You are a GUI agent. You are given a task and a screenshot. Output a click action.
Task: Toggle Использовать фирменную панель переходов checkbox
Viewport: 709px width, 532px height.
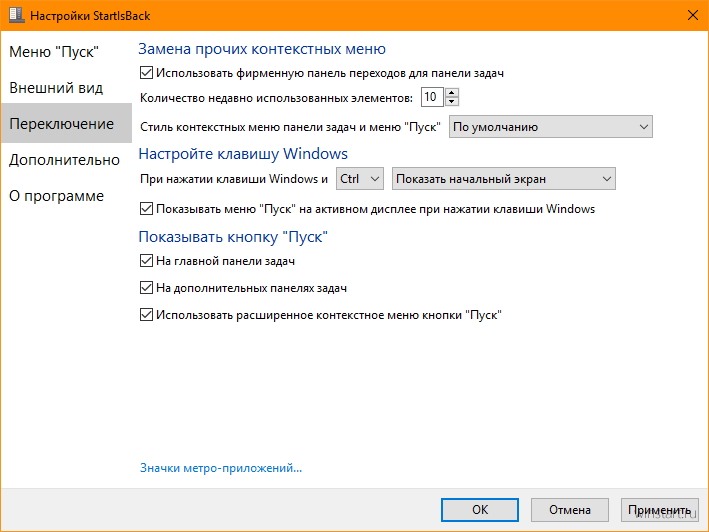pos(146,73)
